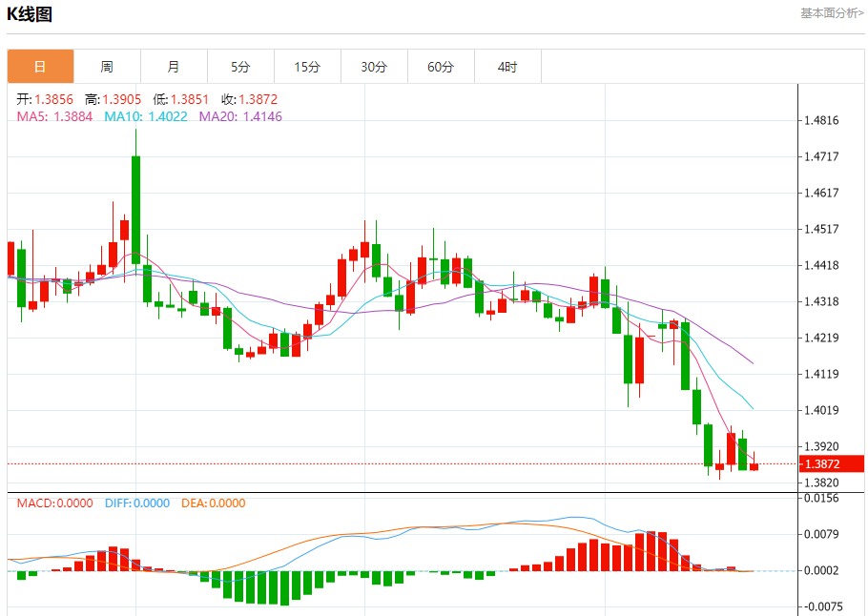Click the 1.4019 price axis label

click(x=821, y=410)
